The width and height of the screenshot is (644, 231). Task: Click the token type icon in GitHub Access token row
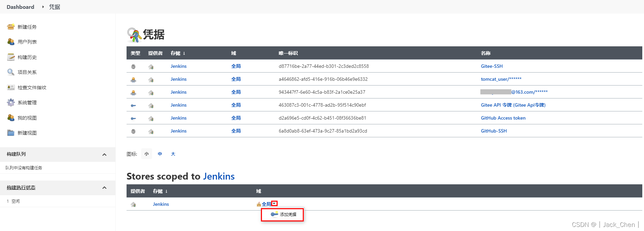coord(133,119)
